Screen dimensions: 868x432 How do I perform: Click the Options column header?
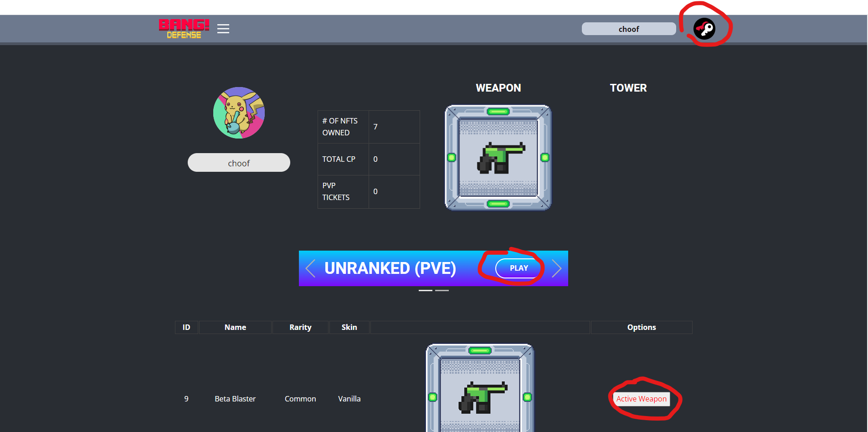[x=642, y=327]
